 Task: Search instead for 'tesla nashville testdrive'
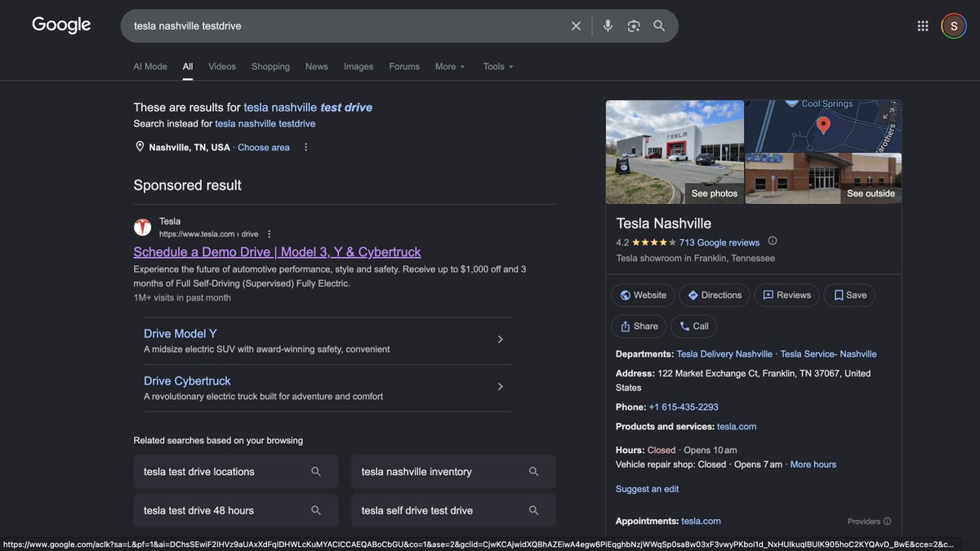click(265, 124)
